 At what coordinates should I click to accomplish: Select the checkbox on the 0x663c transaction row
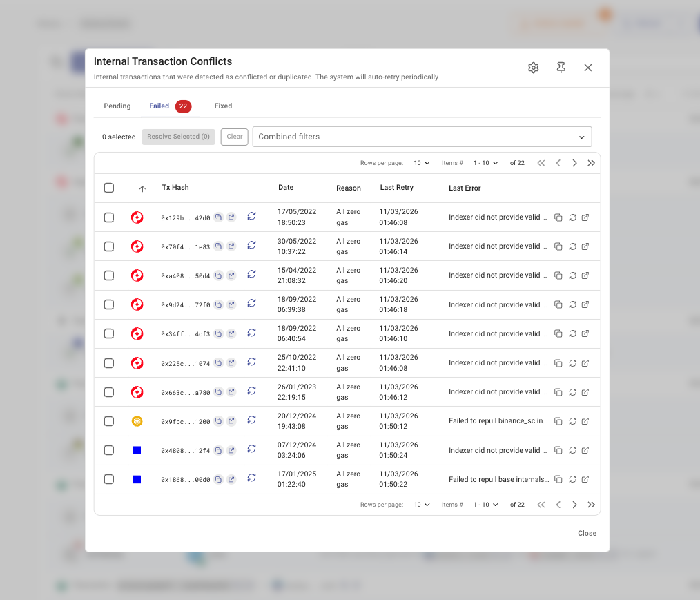coord(108,391)
